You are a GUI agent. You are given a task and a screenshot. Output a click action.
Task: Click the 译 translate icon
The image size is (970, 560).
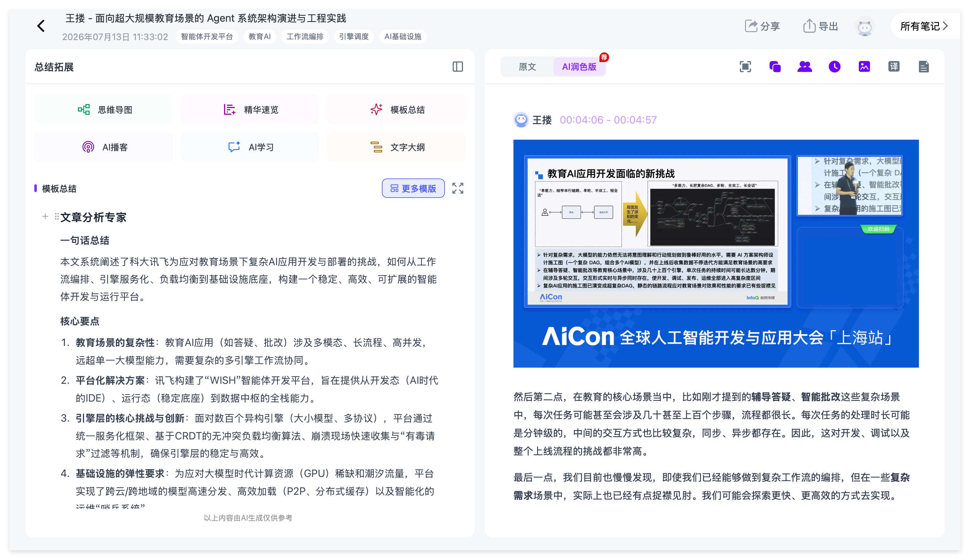[893, 67]
